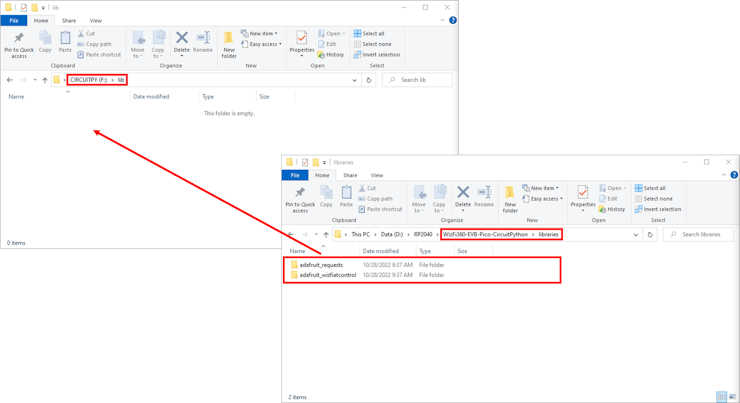
Task: Open Properties in lib window ribbon
Action: pyautogui.click(x=302, y=43)
